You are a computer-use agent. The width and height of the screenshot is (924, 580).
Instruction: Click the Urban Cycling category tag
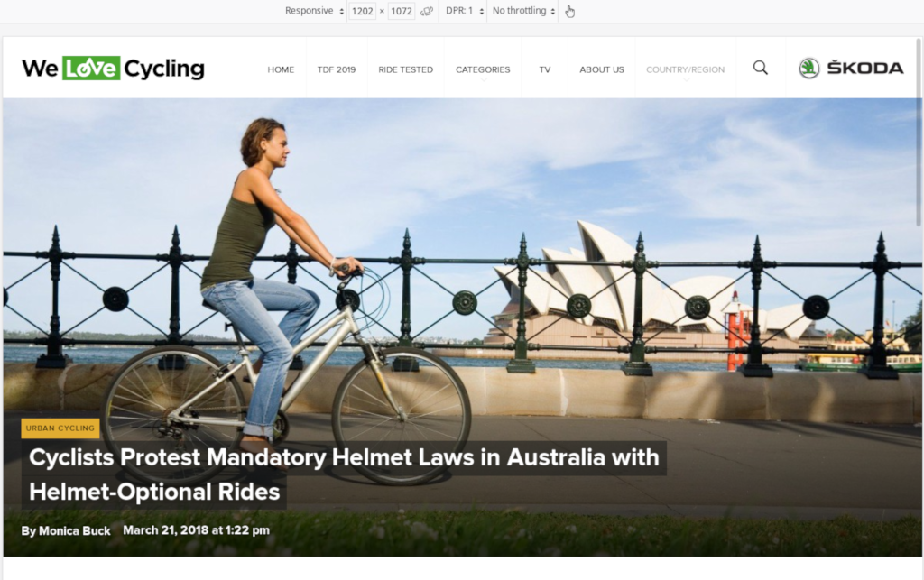click(60, 428)
